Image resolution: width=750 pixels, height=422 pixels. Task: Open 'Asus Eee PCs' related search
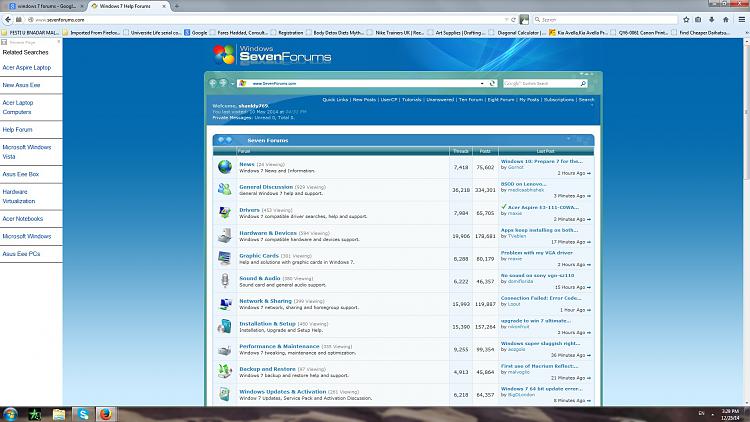pos(21,254)
